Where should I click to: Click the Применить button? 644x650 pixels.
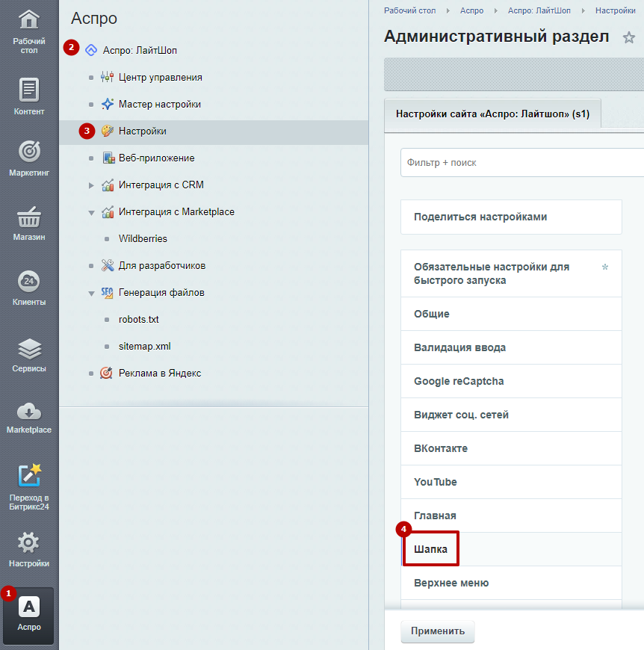click(x=438, y=631)
